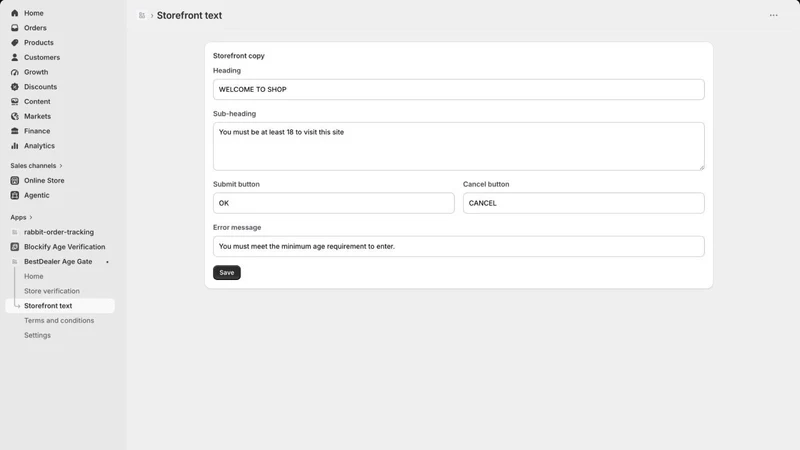Open the Blockify Age Verification app

(x=64, y=247)
